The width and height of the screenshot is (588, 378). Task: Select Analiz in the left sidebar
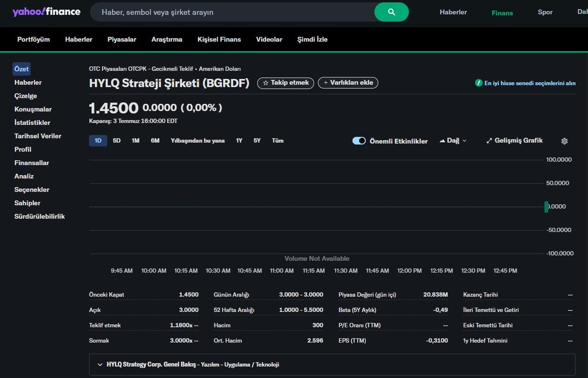[24, 176]
